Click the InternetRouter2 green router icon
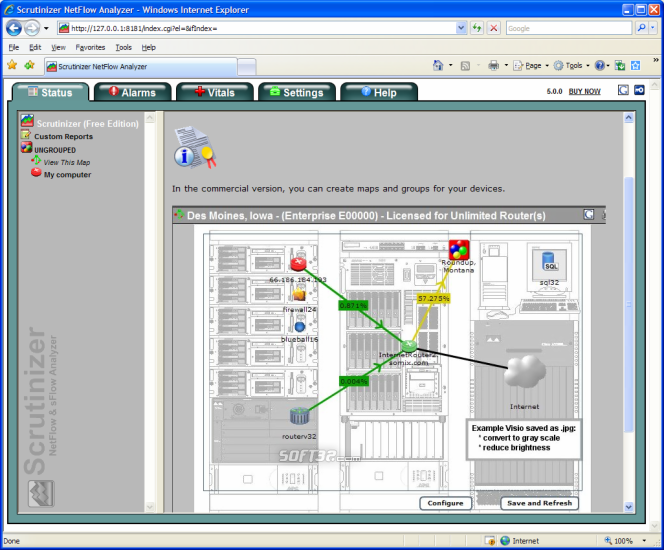This screenshot has width=664, height=550. point(409,346)
